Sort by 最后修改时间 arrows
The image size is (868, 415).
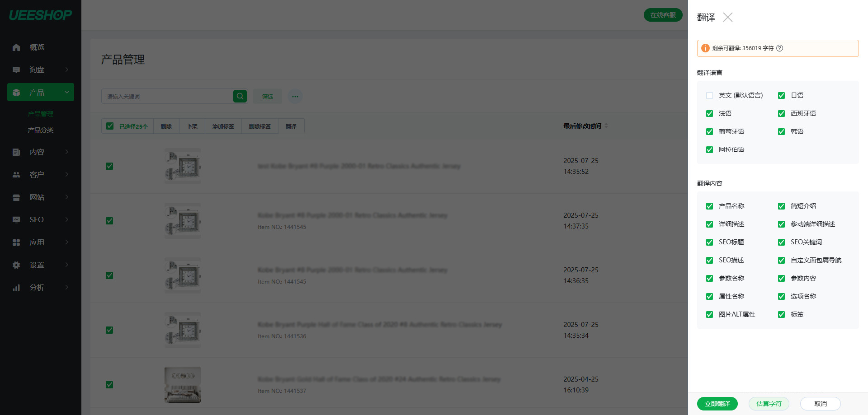606,126
